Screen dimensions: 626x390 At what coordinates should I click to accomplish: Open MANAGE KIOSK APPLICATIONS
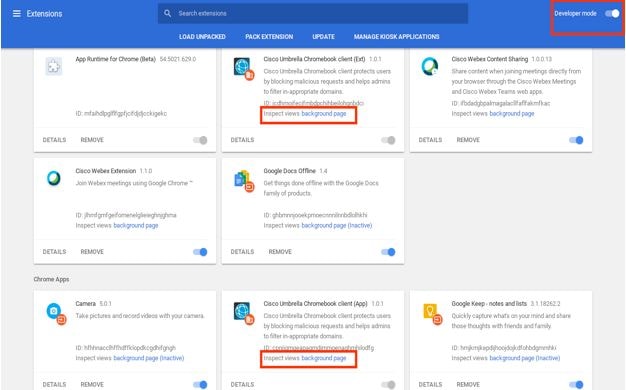tap(396, 36)
